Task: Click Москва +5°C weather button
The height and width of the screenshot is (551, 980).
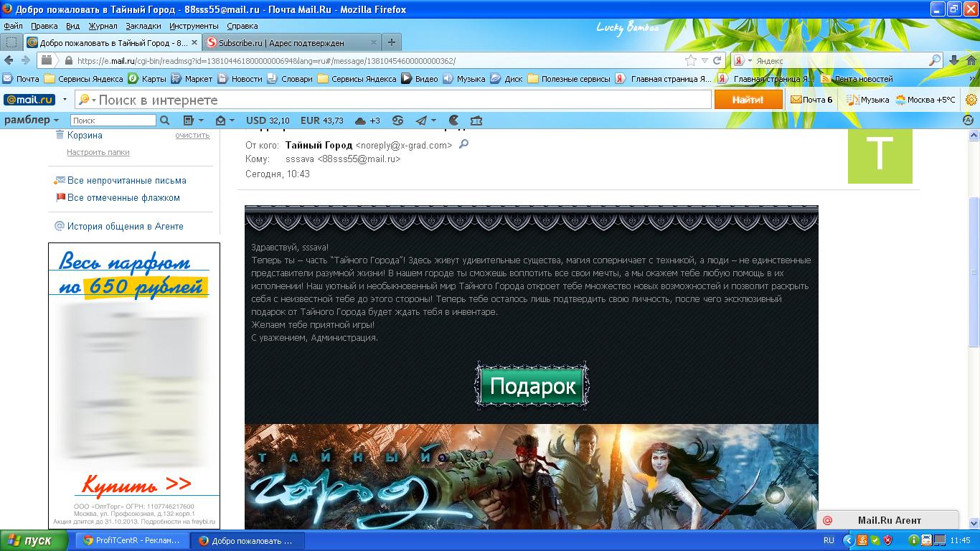Action: click(925, 100)
